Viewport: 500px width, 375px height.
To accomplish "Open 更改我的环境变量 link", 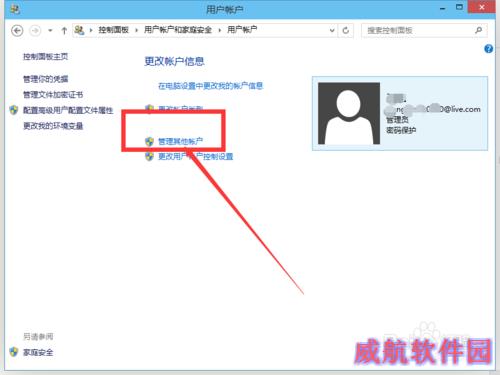I will tap(53, 126).
